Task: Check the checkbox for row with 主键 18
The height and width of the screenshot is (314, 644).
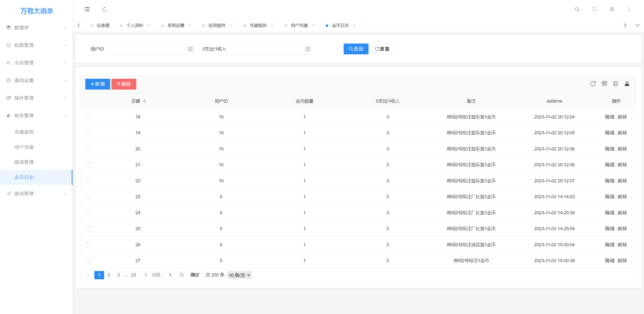Action: [x=88, y=117]
